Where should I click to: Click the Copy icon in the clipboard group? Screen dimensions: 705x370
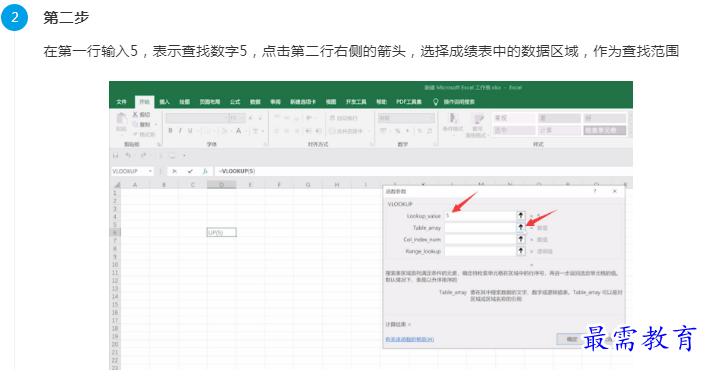pos(135,125)
